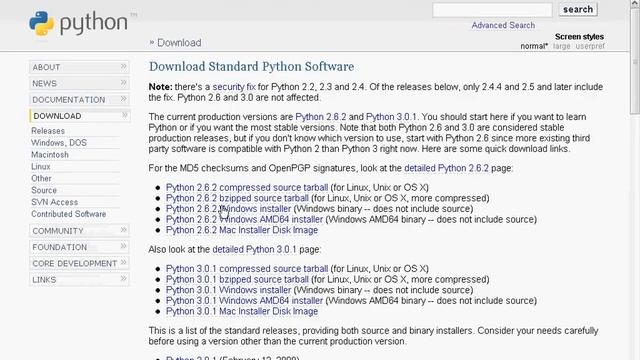Open Windows, DOS submenu link

pos(59,143)
